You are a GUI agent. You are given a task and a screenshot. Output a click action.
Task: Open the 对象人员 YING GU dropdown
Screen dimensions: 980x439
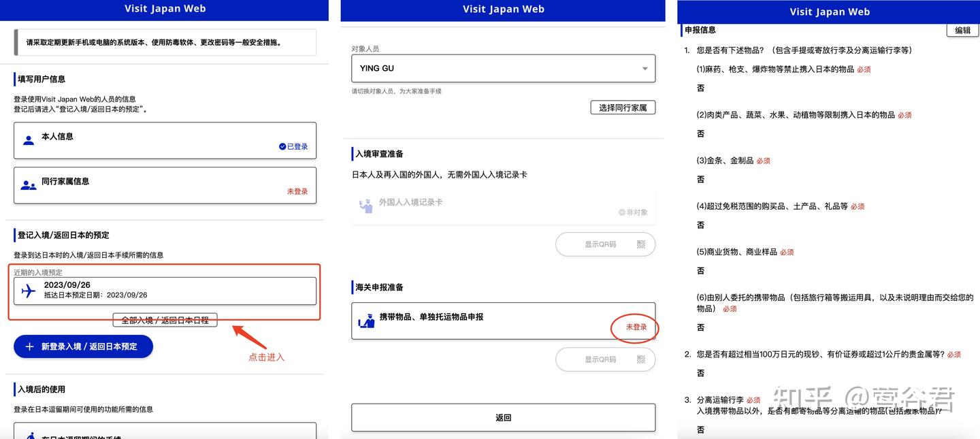(504, 69)
